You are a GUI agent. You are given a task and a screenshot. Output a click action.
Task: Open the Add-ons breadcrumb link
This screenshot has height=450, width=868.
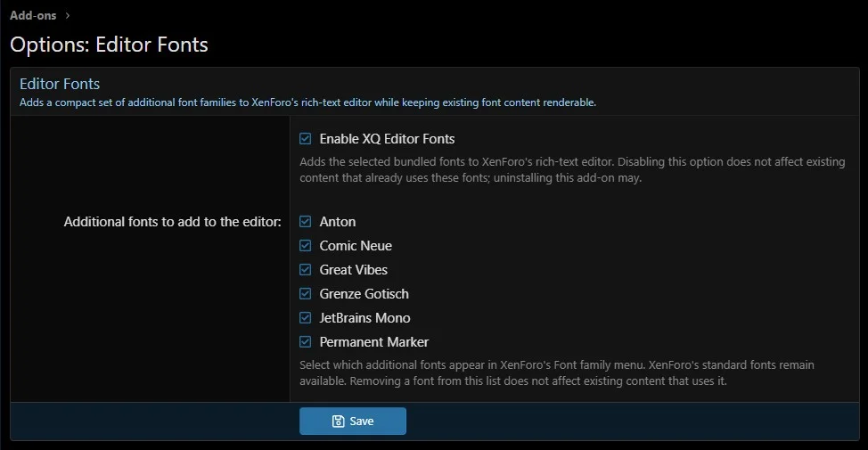33,15
